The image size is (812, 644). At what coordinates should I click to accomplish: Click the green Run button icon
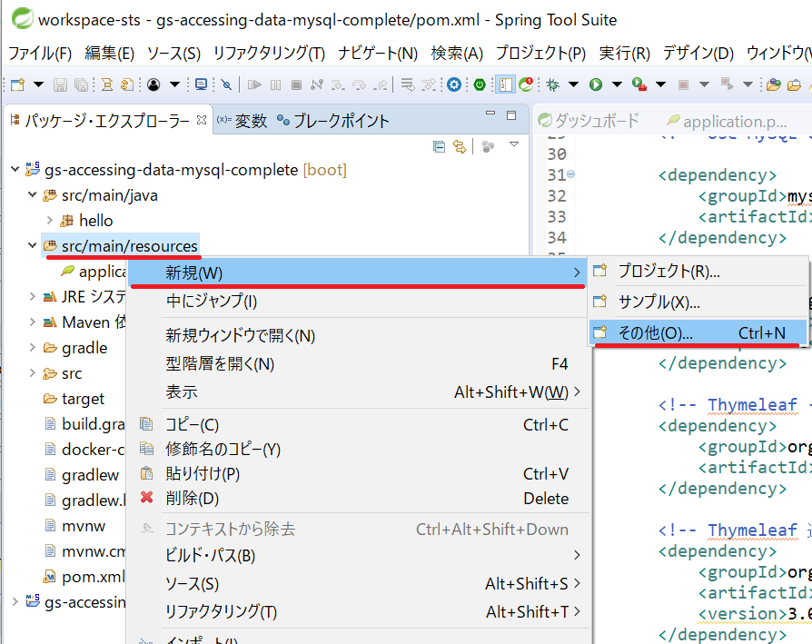(x=596, y=84)
